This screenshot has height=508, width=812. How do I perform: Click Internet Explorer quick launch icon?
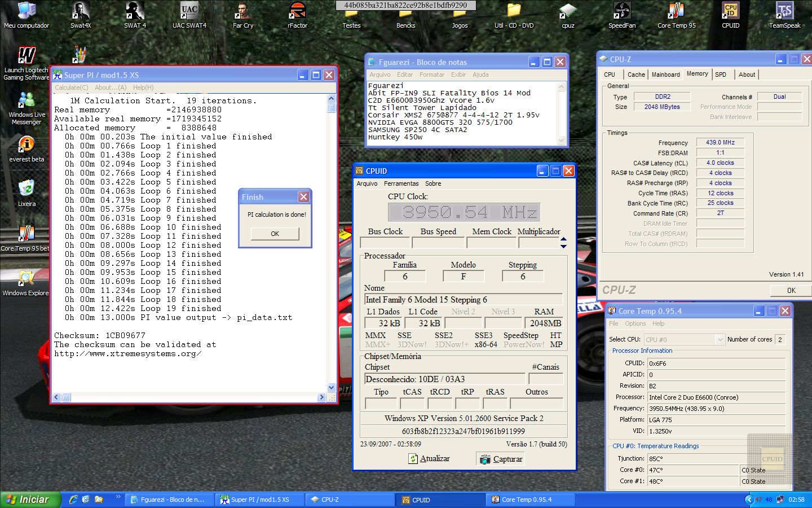tap(73, 500)
